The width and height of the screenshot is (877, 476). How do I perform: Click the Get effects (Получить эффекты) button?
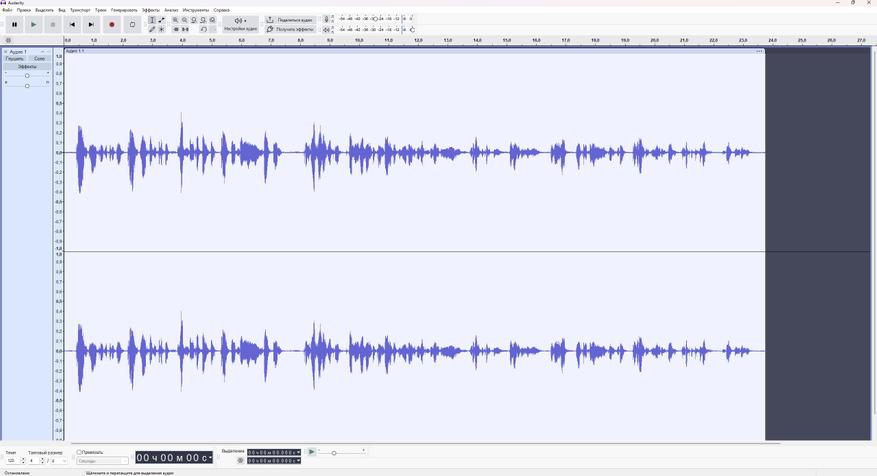(x=290, y=29)
